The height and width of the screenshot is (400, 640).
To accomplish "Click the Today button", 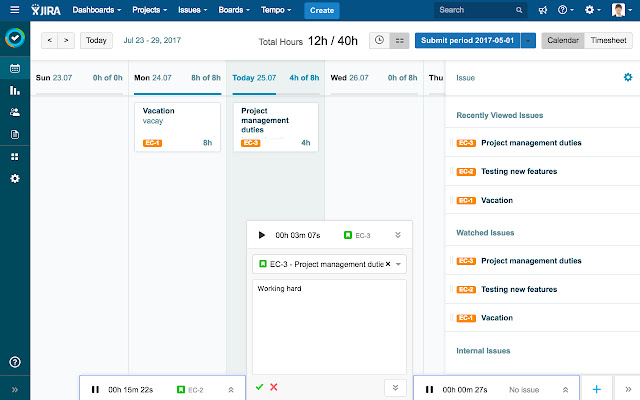I will click(x=96, y=41).
